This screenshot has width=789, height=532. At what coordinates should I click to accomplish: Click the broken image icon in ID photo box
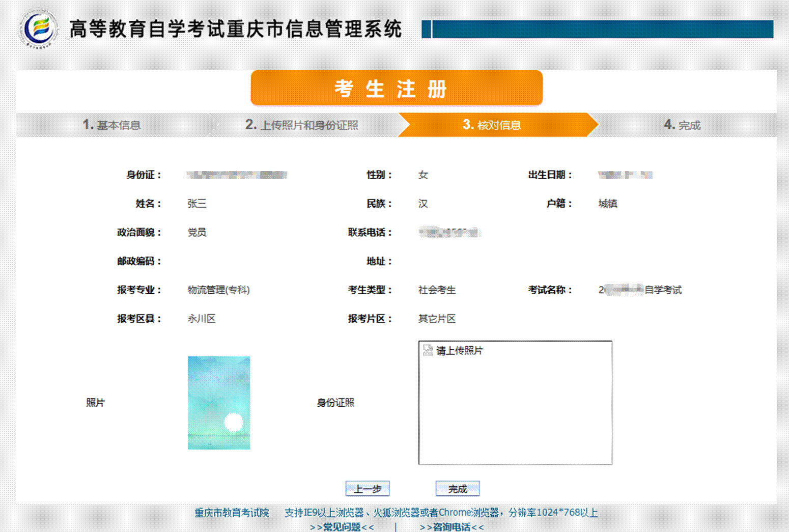pyautogui.click(x=428, y=350)
